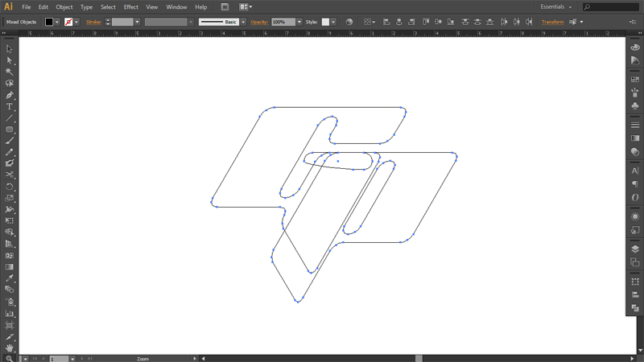Click the Stroke panel link

coord(93,23)
